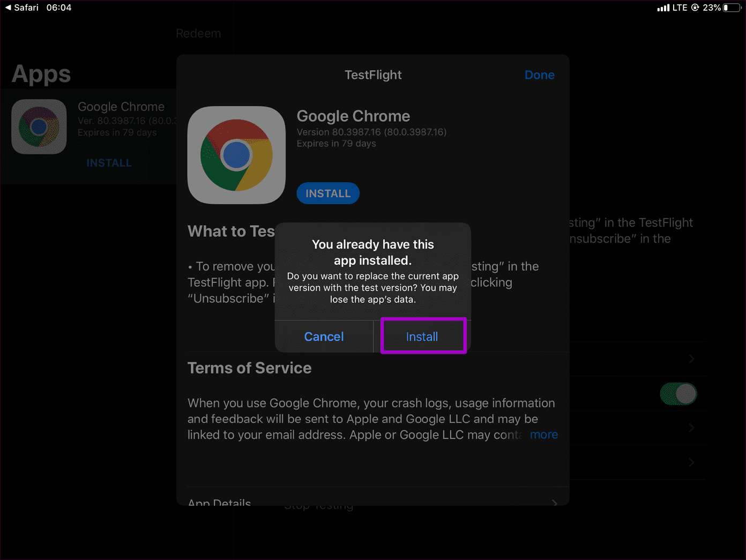Toggle the green switch in the background pane
Image resolution: width=746 pixels, height=560 pixels.
[x=678, y=394]
